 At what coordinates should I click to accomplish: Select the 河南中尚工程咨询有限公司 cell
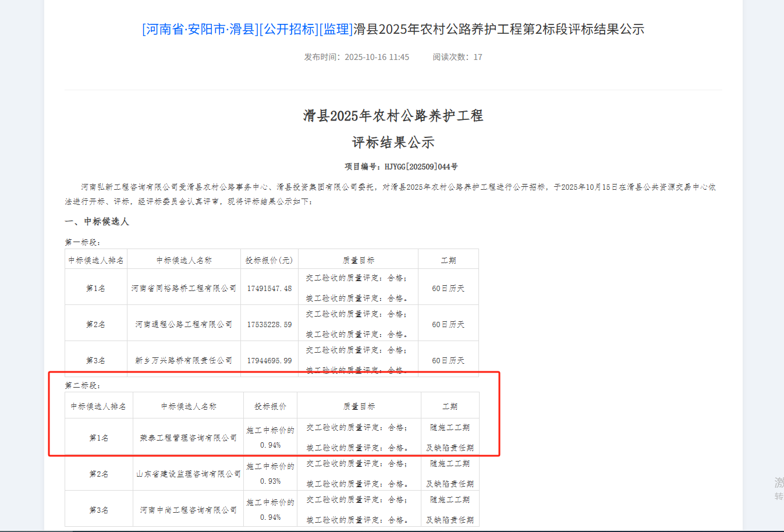[x=188, y=510]
